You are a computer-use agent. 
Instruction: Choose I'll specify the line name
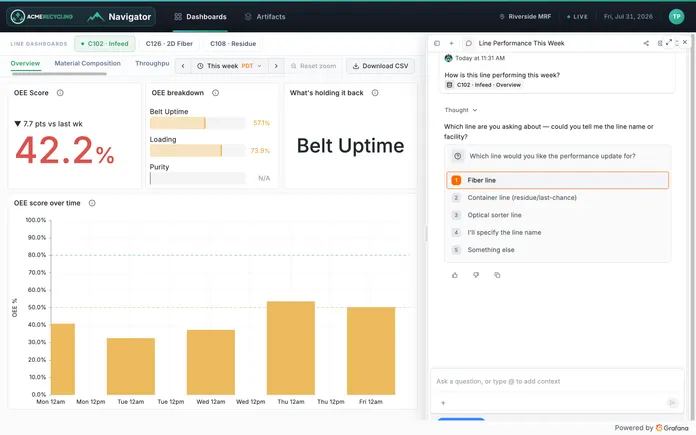tap(558, 232)
